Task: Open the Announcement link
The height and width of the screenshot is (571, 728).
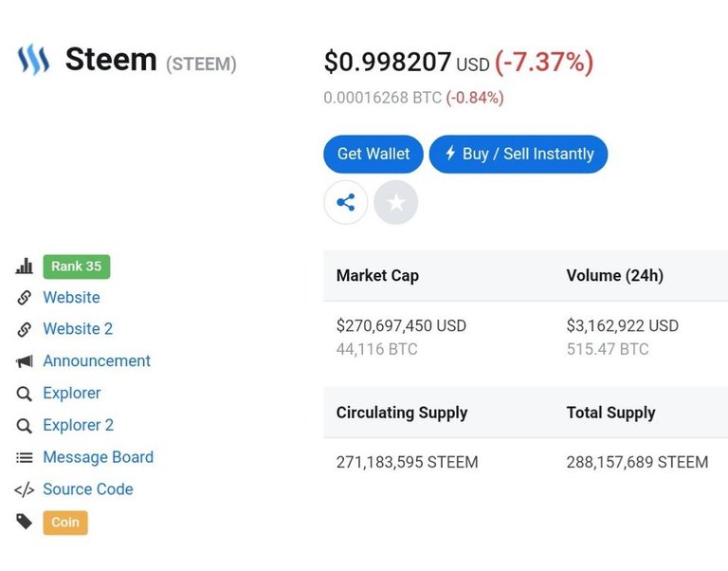Action: click(97, 361)
